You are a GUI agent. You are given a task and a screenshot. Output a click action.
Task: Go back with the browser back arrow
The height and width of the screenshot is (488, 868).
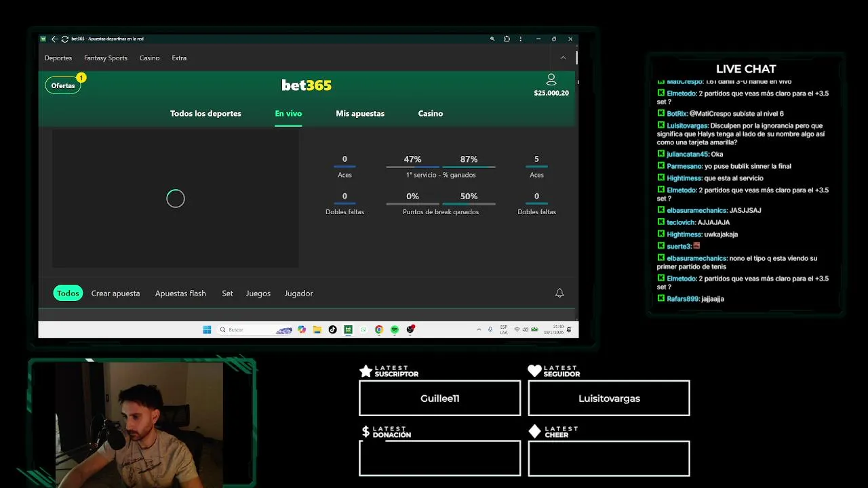(54, 39)
